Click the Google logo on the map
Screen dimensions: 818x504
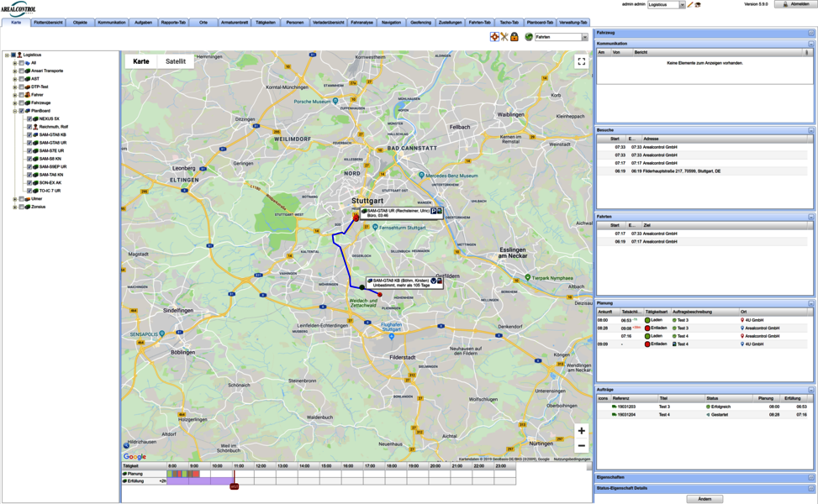(x=135, y=457)
